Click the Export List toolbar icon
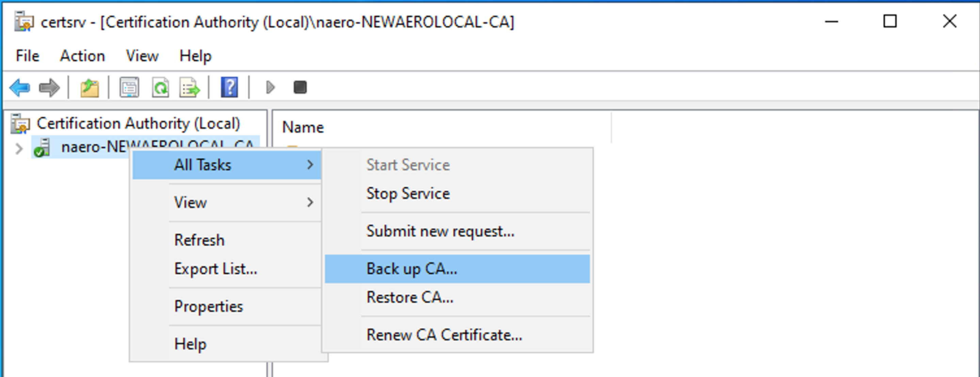 190,87
